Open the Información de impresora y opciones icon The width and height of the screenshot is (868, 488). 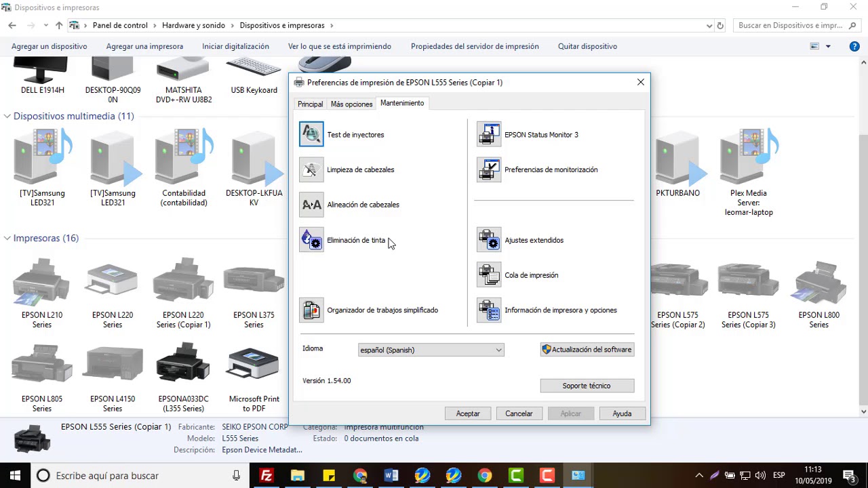pos(489,310)
